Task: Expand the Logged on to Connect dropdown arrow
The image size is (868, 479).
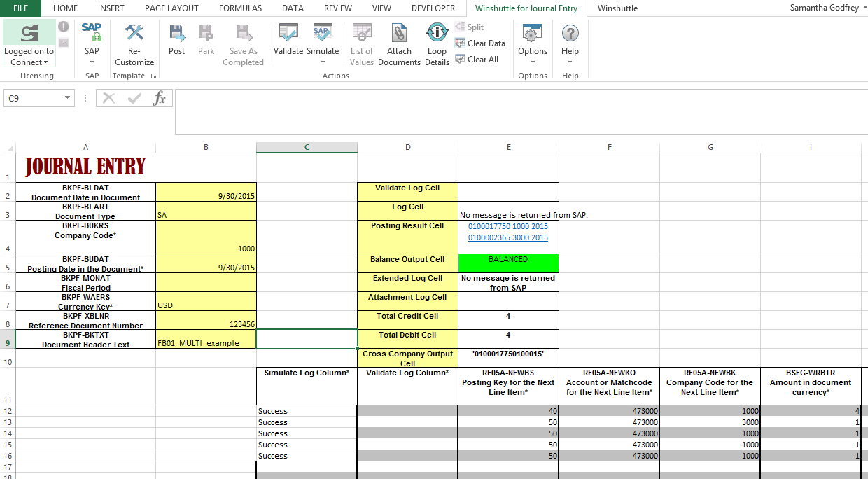Action: coord(46,62)
